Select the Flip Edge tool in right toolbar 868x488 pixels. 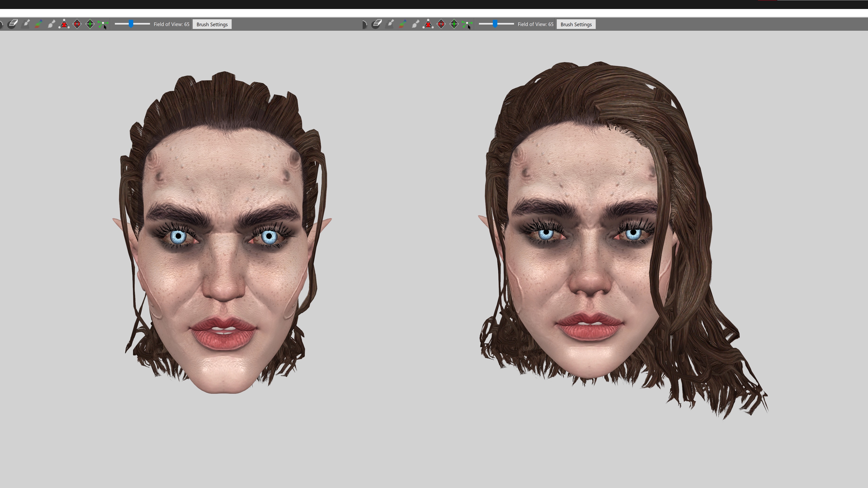click(441, 24)
